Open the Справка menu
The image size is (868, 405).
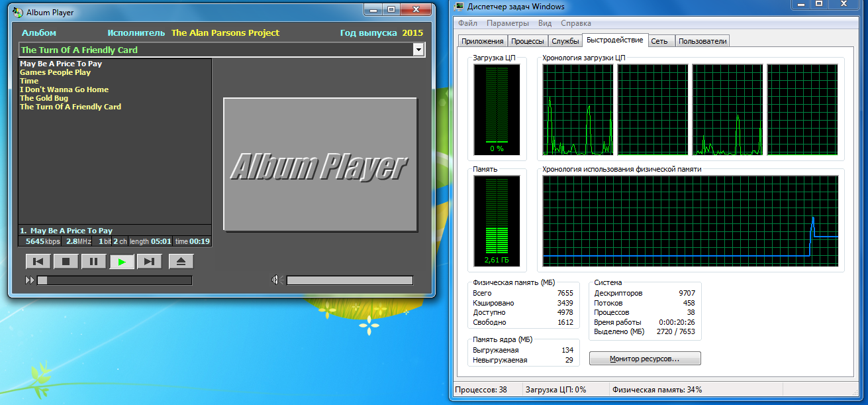pos(575,23)
